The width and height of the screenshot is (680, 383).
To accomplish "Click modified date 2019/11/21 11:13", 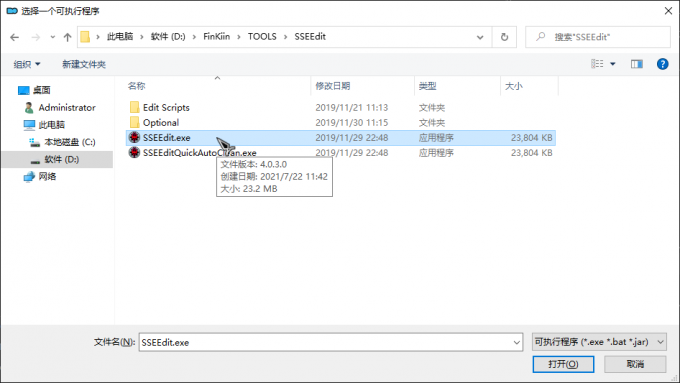I will tap(351, 108).
